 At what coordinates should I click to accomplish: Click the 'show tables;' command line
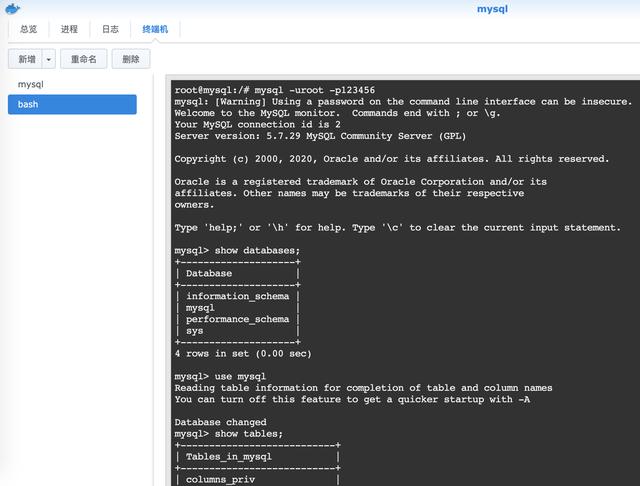point(229,434)
